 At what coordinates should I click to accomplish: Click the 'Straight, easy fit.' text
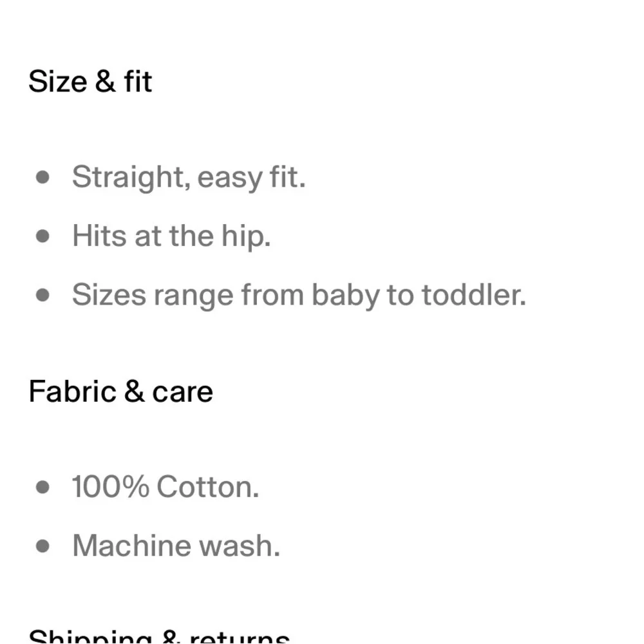pos(189,178)
